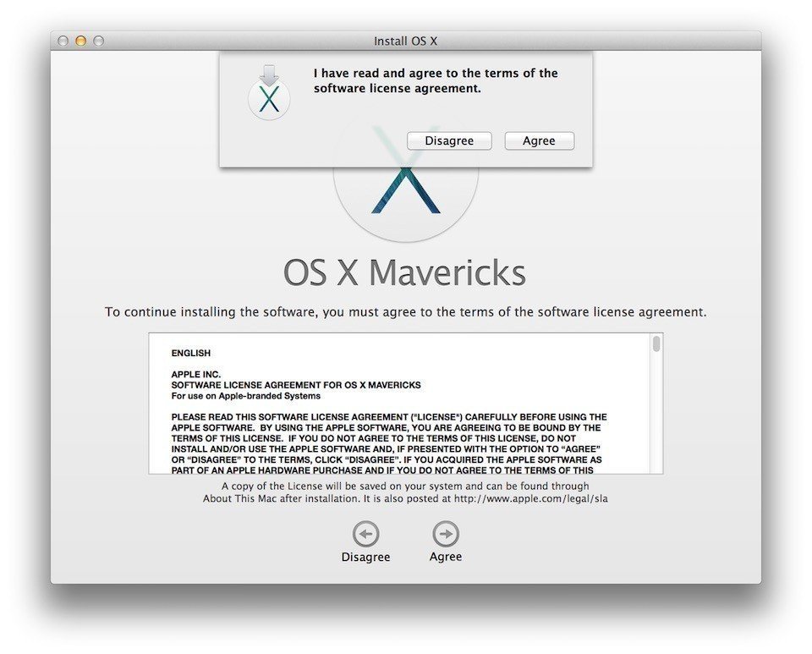Click the OS X Mavericks heading
This screenshot has height=654, width=812.
coord(404,272)
